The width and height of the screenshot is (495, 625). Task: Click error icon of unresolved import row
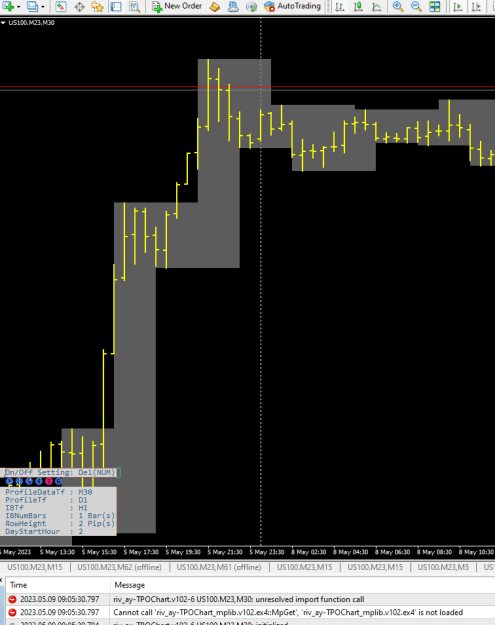point(12,599)
